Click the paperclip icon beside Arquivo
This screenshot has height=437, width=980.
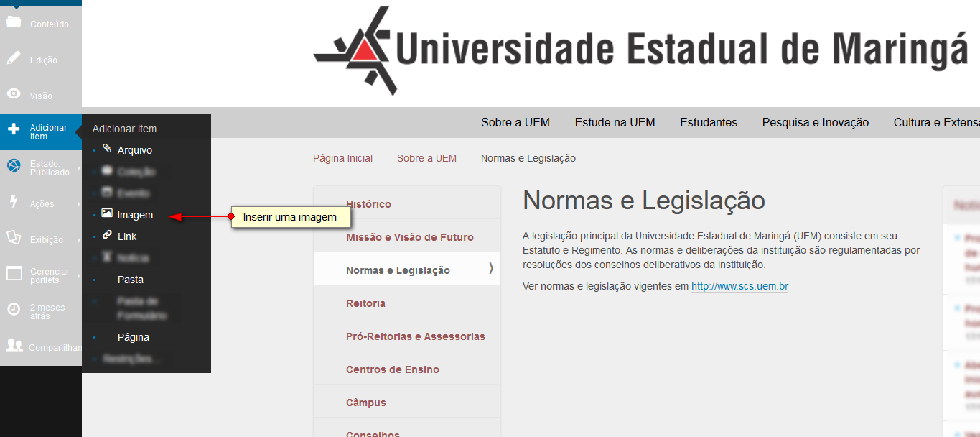pos(107,149)
